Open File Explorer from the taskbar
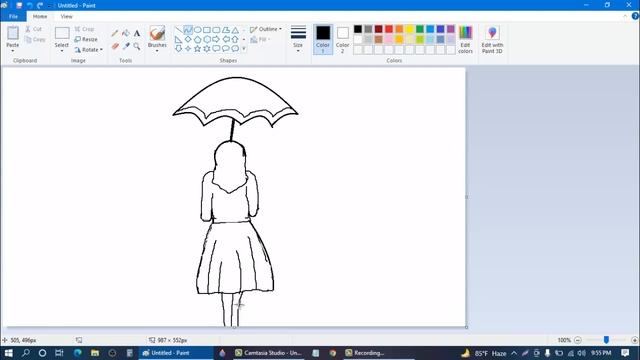 point(95,353)
